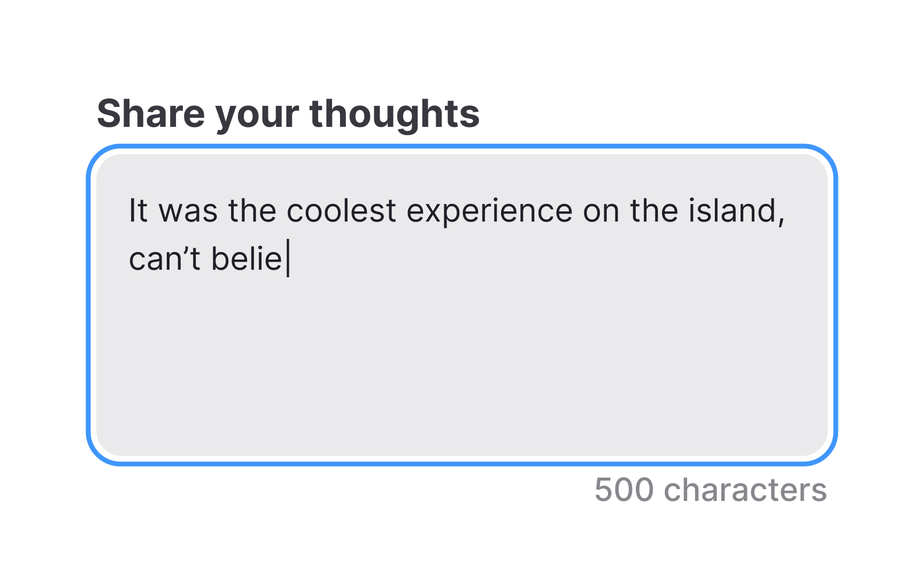This screenshot has height=578, width=924.
Task: Click the first 'the' before 'coolest'
Action: point(252,211)
